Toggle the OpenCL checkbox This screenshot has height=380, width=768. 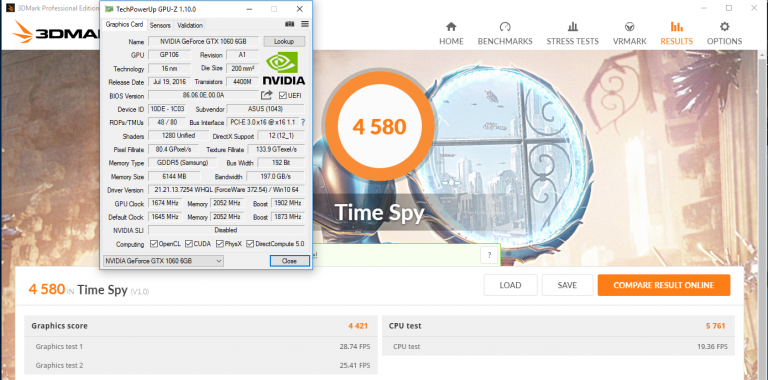(154, 244)
